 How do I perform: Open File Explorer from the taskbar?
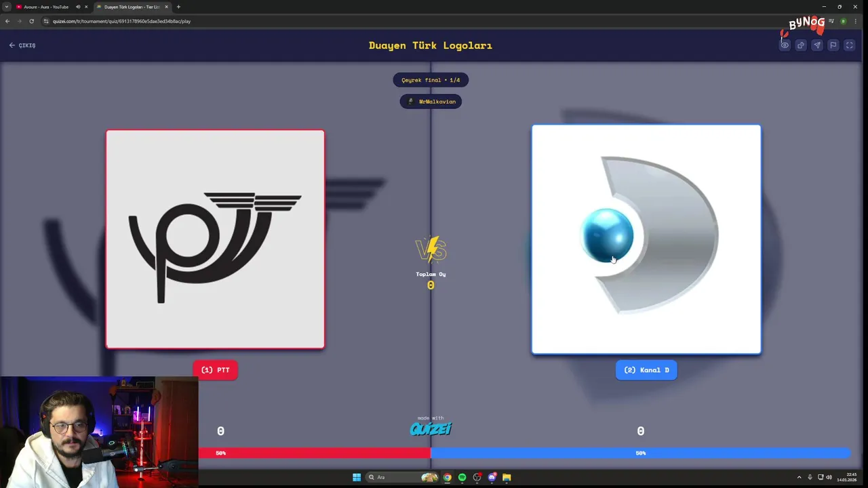(507, 477)
